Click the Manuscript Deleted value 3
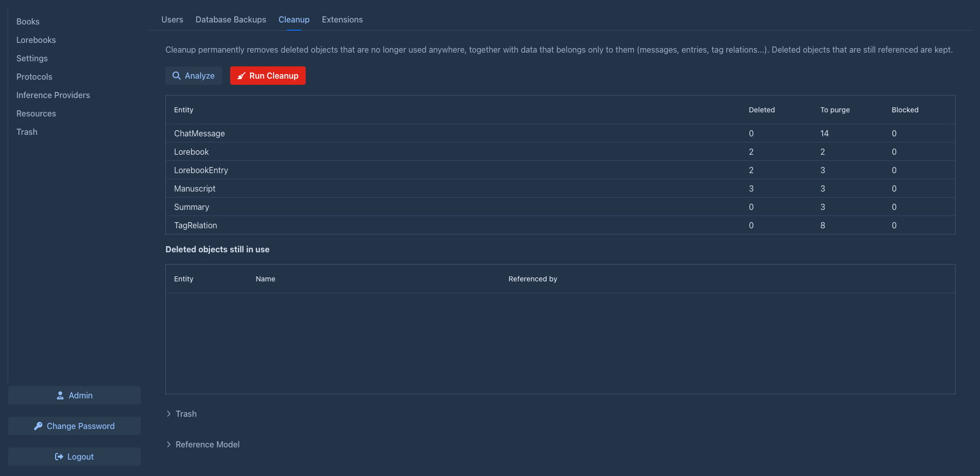Image resolution: width=980 pixels, height=476 pixels. (x=751, y=188)
